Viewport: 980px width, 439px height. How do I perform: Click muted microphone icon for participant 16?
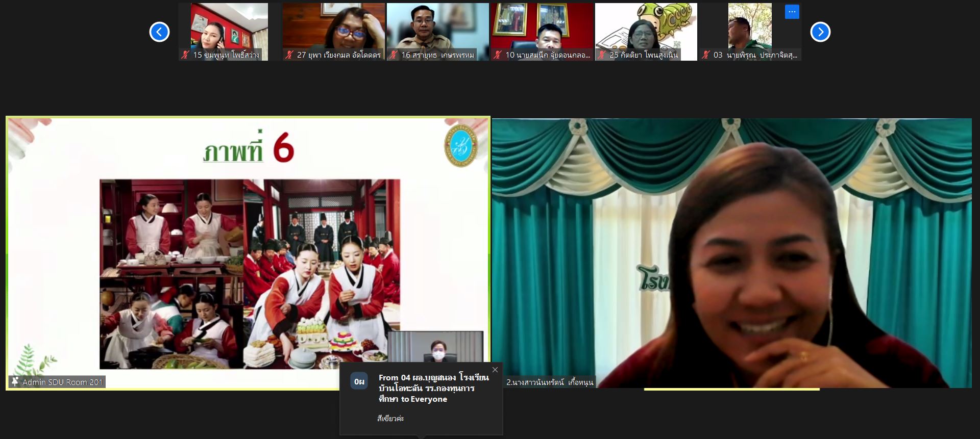[394, 55]
